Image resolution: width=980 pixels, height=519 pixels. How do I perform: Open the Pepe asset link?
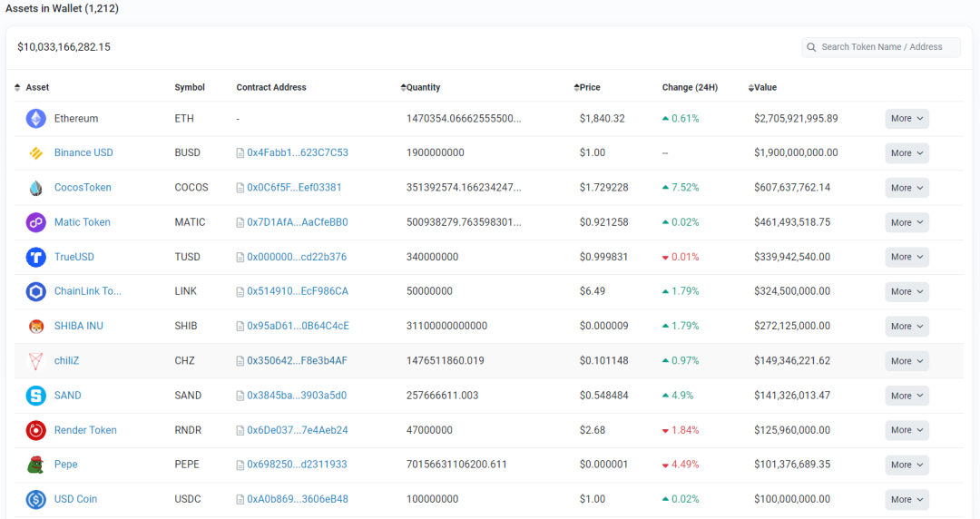[65, 465]
